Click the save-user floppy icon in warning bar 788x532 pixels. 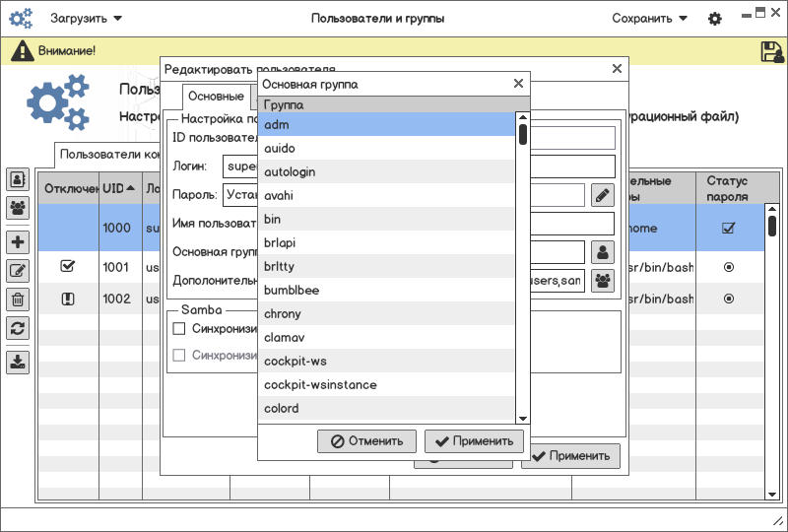pyautogui.click(x=771, y=51)
